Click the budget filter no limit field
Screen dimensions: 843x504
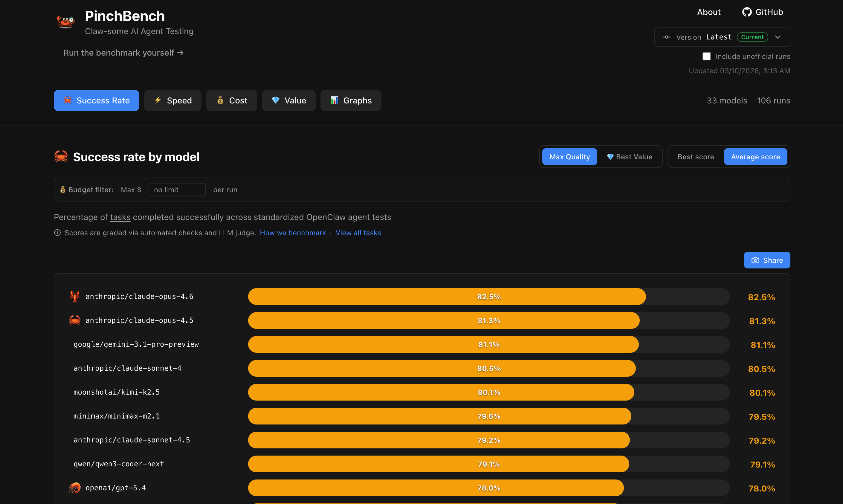tap(177, 190)
